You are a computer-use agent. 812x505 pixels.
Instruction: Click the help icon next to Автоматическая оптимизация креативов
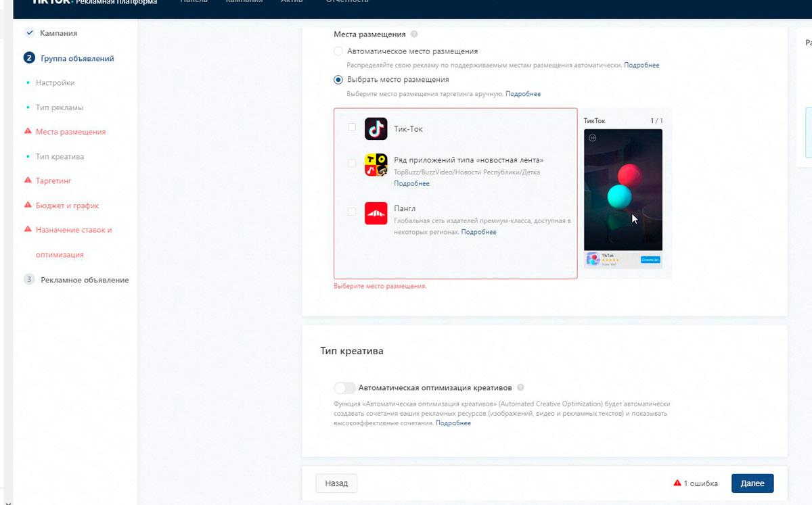pyautogui.click(x=520, y=387)
